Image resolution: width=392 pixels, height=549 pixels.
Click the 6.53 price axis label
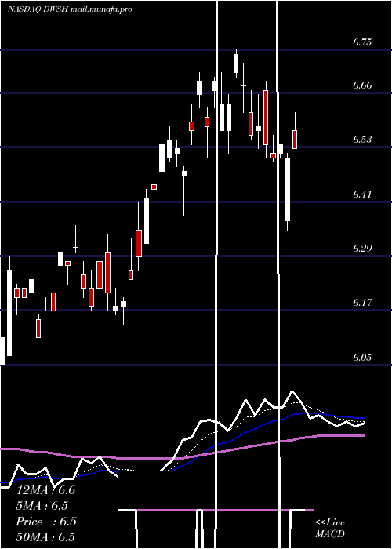coord(362,140)
